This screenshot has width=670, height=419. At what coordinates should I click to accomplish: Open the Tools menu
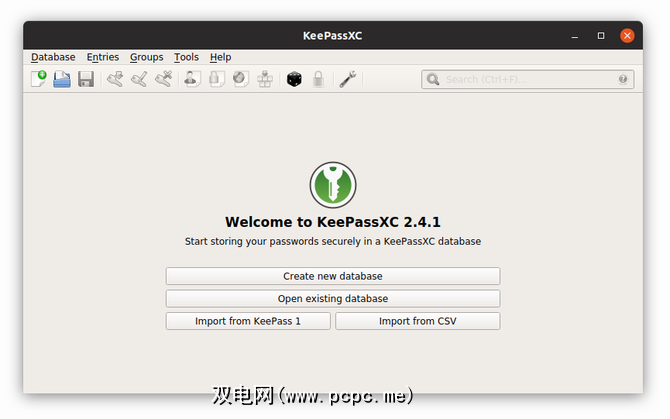click(x=186, y=57)
